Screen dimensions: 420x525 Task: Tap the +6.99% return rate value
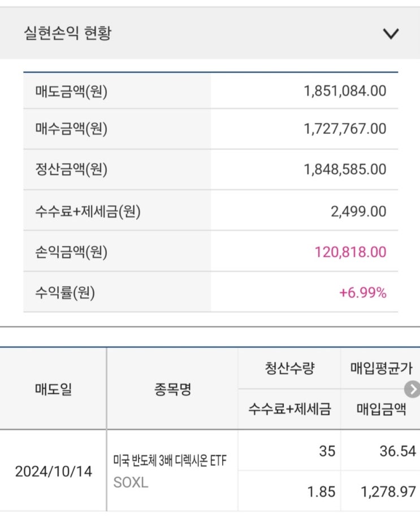pyautogui.click(x=362, y=293)
